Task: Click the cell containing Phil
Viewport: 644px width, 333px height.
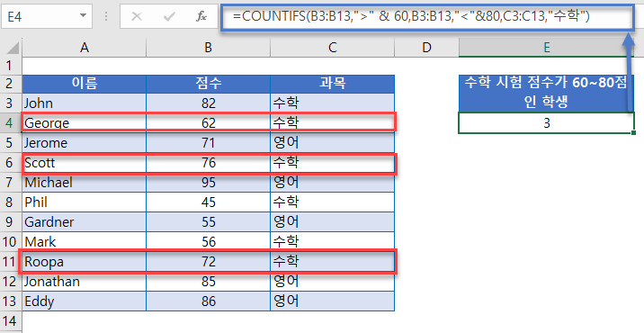Action: tap(85, 202)
